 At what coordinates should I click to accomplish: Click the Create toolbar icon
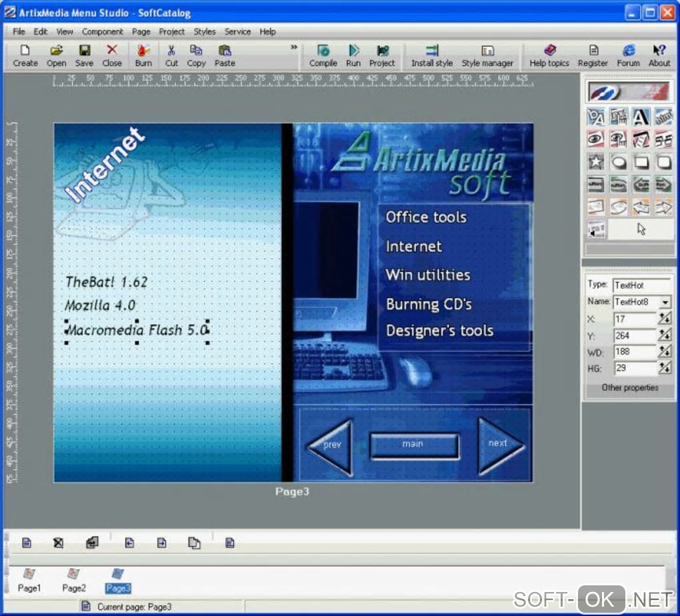tap(25, 55)
